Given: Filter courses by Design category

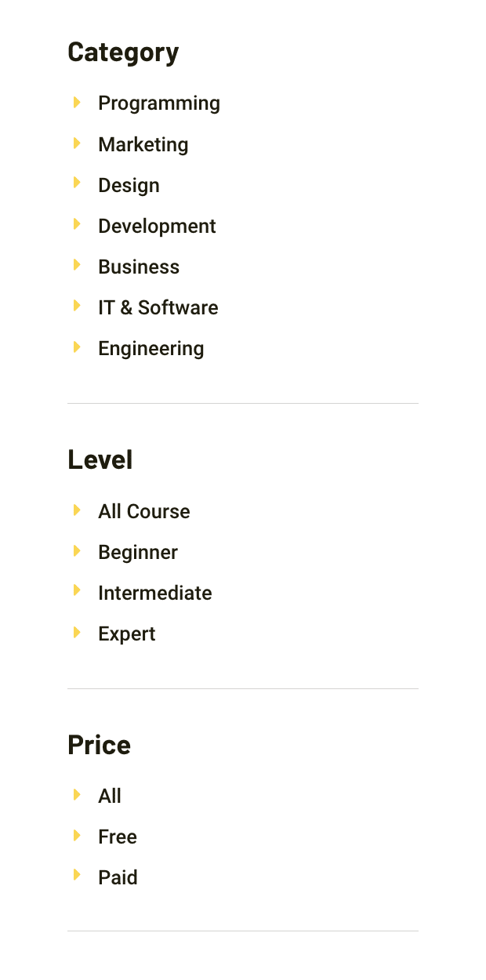Looking at the screenshot, I should pyautogui.click(x=129, y=185).
